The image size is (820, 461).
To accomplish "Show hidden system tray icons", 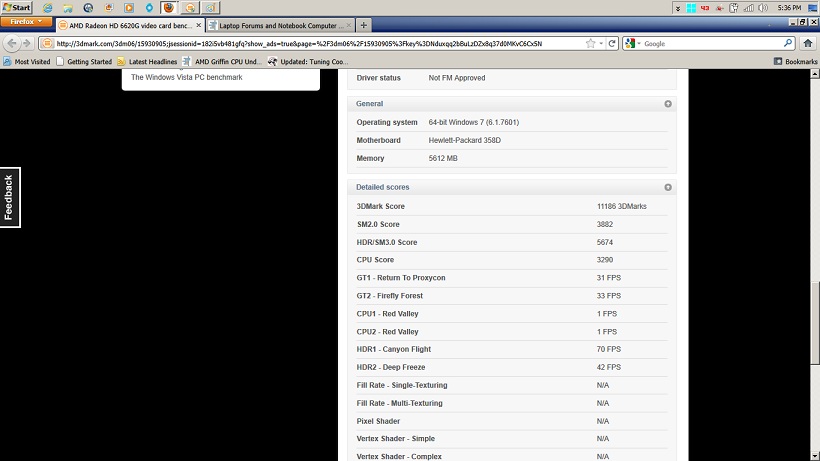I will pyautogui.click(x=678, y=8).
